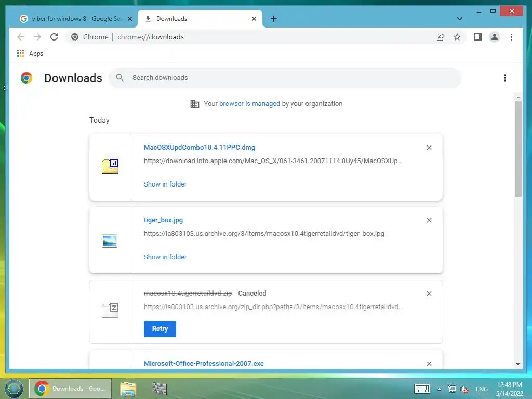Click the muted volume tray icon
This screenshot has height=399, width=532.
(x=464, y=389)
